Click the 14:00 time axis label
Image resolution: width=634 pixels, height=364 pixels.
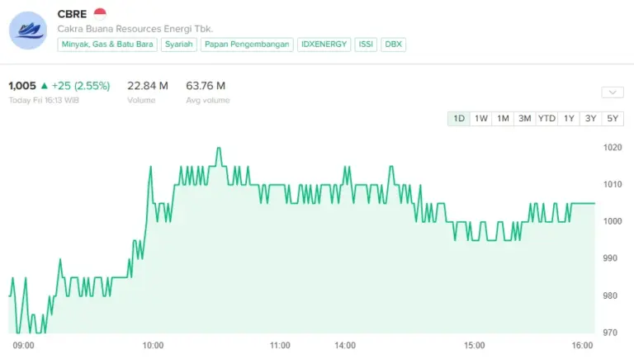[345, 345]
